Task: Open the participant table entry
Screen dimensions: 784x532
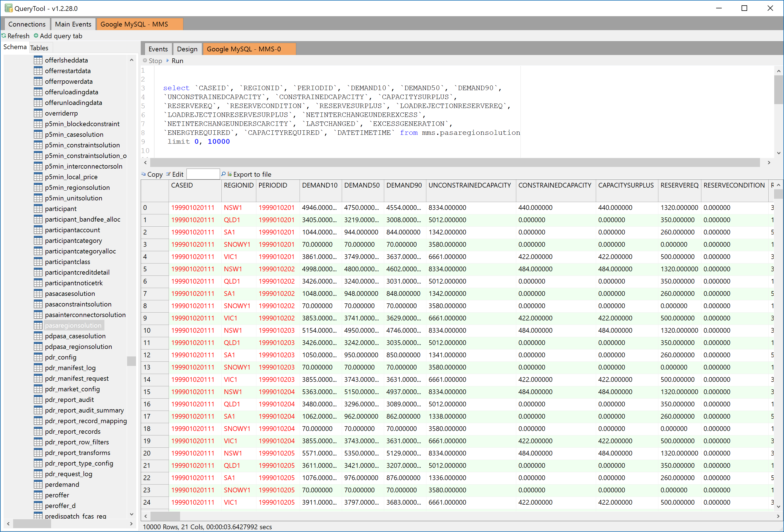Action: (61, 209)
